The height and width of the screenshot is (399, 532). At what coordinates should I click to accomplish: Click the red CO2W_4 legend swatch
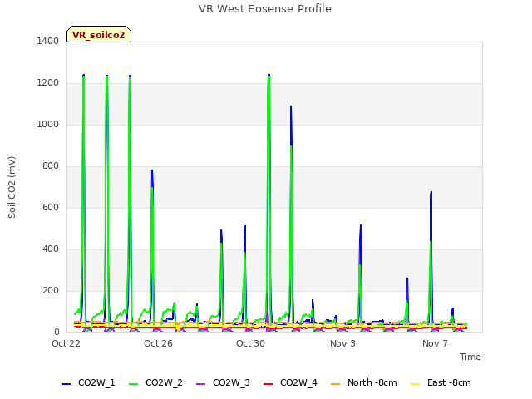click(268, 384)
